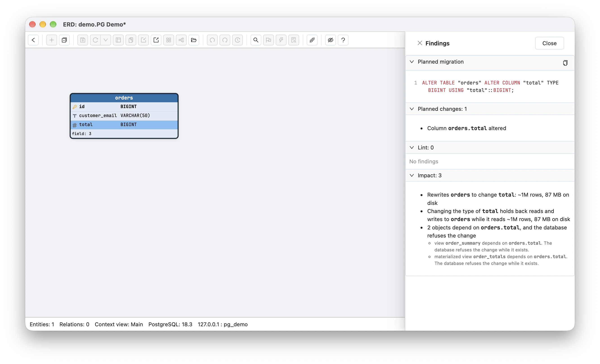Select the customer_email column row
This screenshot has width=600, height=364.
click(124, 115)
